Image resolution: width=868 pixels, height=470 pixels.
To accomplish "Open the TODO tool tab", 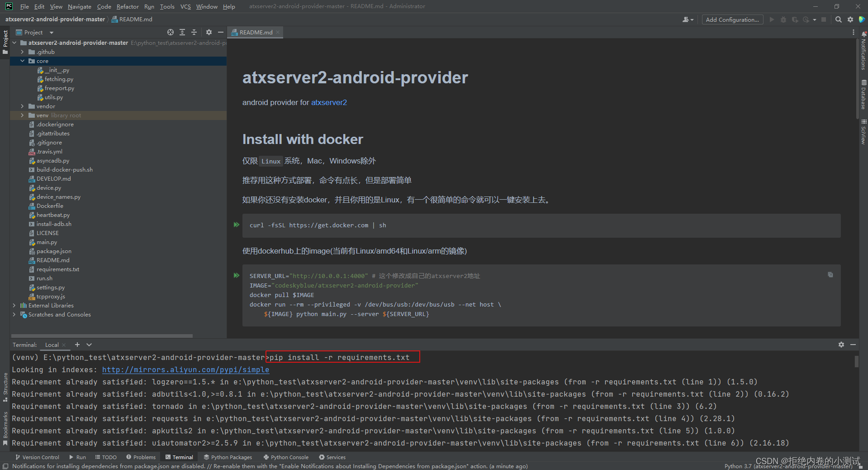I will click(x=106, y=457).
